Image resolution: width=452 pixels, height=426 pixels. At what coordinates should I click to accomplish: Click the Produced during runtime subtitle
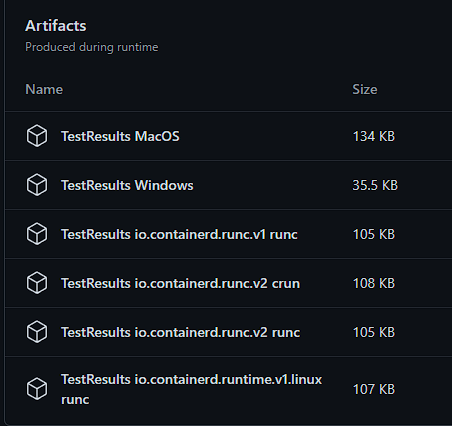[92, 47]
